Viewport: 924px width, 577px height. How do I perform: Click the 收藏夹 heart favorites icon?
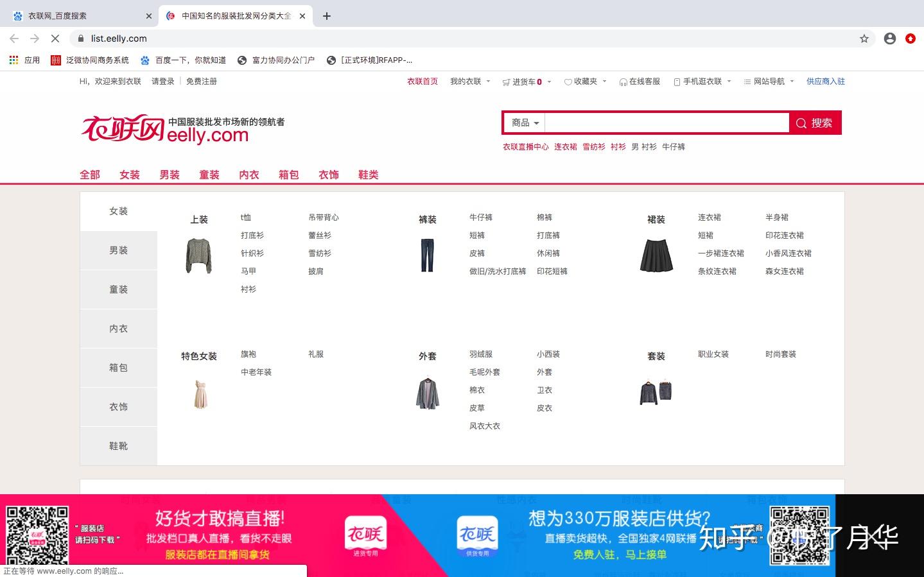[x=568, y=82]
